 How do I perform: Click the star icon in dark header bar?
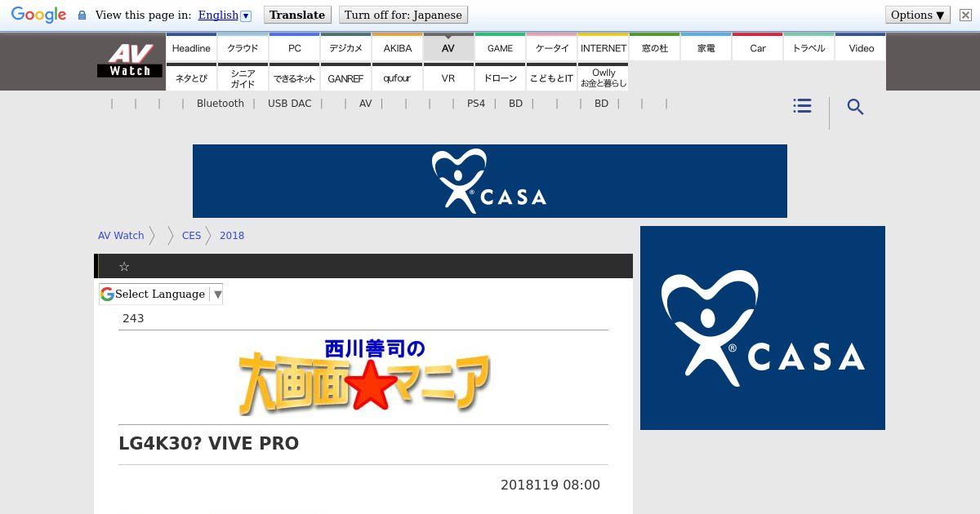[124, 267]
